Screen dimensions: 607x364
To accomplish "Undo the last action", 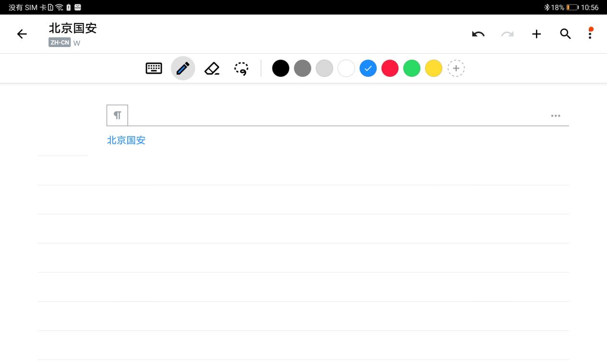I will pyautogui.click(x=478, y=34).
